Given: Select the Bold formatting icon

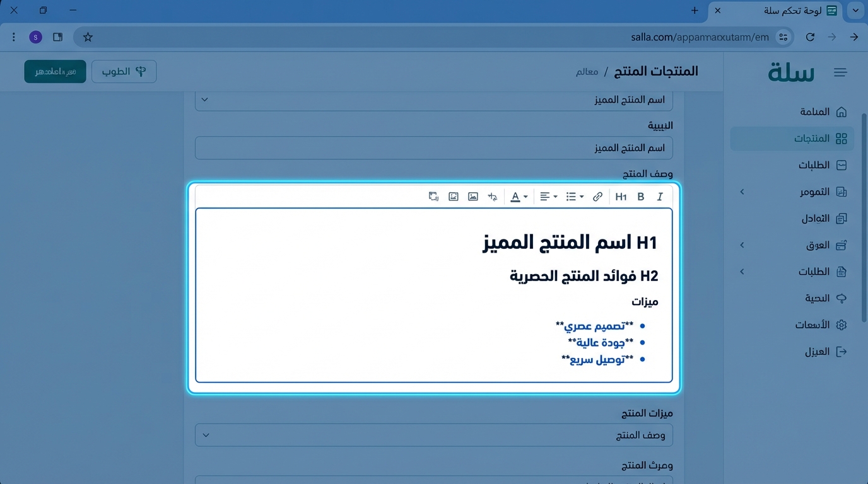Looking at the screenshot, I should [640, 197].
